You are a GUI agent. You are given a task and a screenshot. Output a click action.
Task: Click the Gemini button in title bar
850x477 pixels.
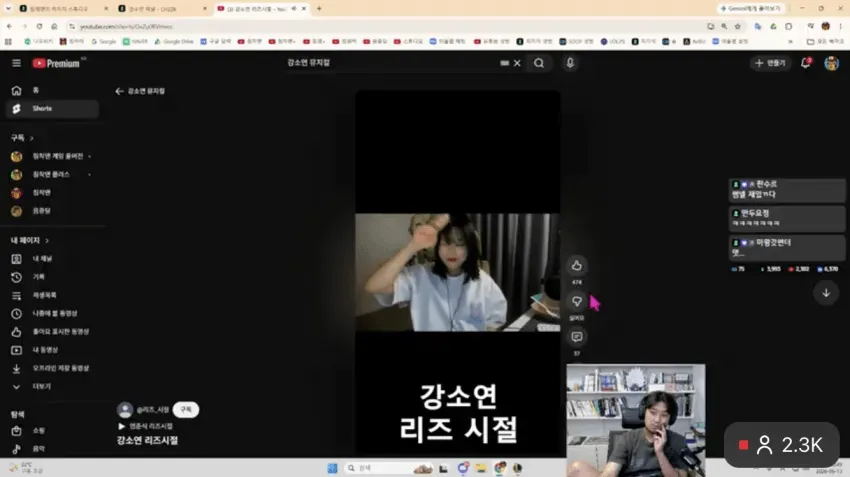click(751, 9)
